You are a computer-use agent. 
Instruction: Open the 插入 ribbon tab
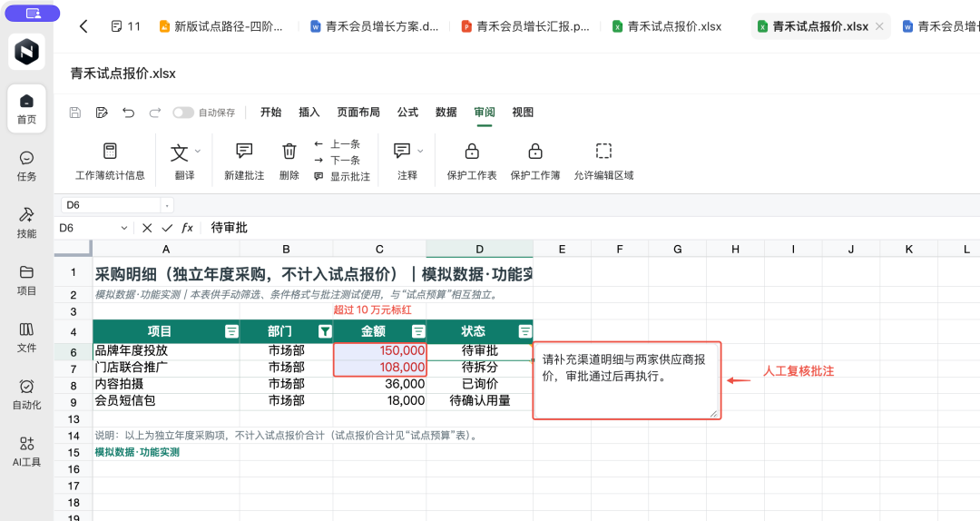tap(309, 112)
